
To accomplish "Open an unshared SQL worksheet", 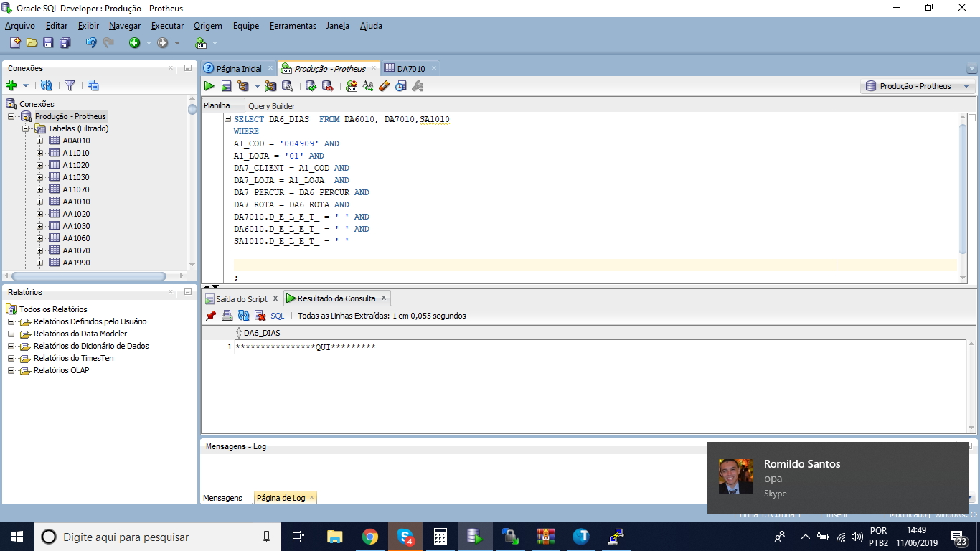I will coord(352,86).
